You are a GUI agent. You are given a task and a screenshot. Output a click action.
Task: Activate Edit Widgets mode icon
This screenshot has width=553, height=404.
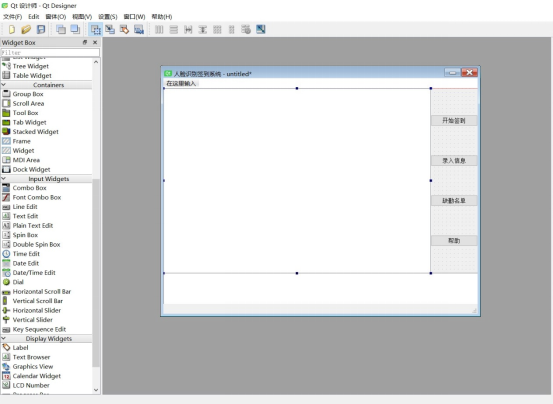point(95,29)
